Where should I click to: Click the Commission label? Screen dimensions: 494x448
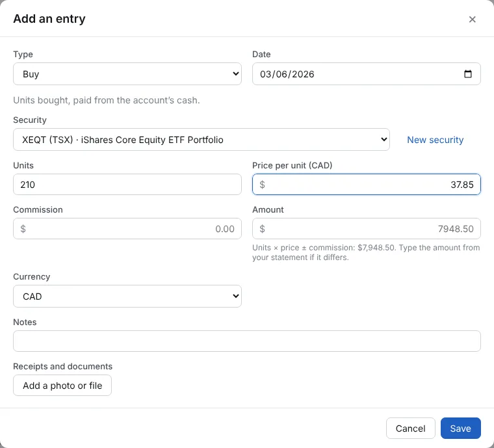point(38,209)
